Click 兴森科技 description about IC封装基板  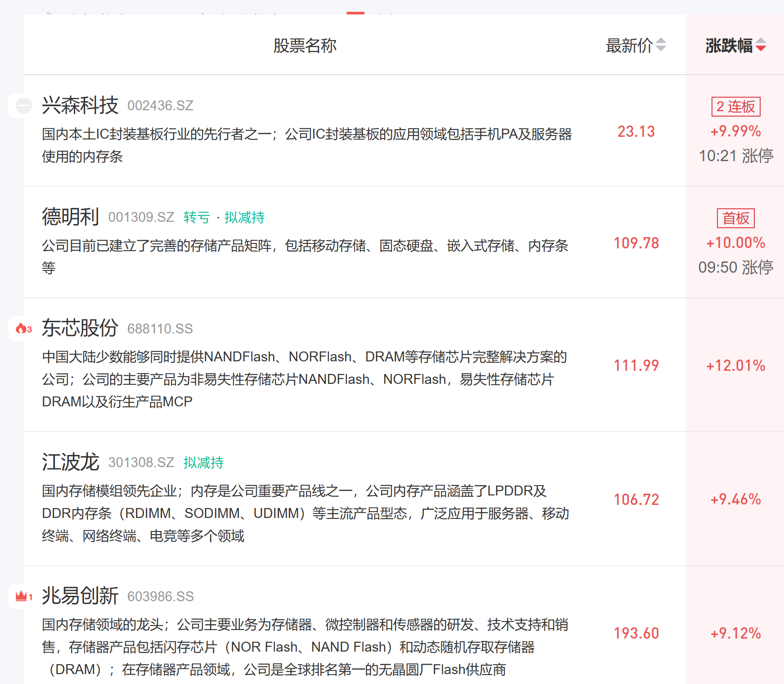307,145
